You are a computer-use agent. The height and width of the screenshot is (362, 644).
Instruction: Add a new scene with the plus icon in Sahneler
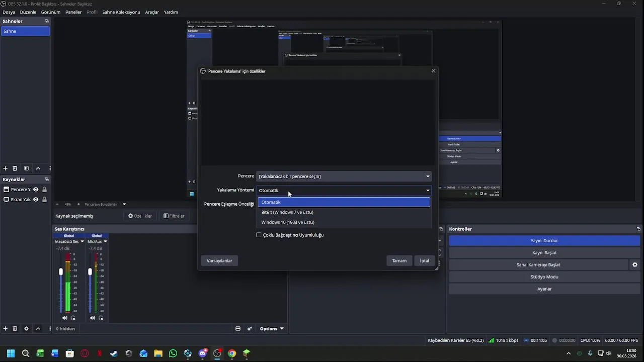click(x=6, y=168)
